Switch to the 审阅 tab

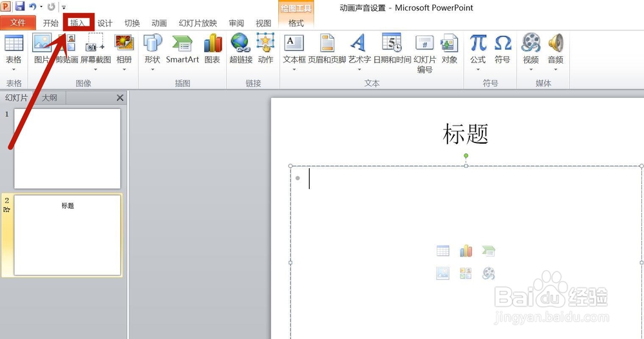[x=236, y=23]
